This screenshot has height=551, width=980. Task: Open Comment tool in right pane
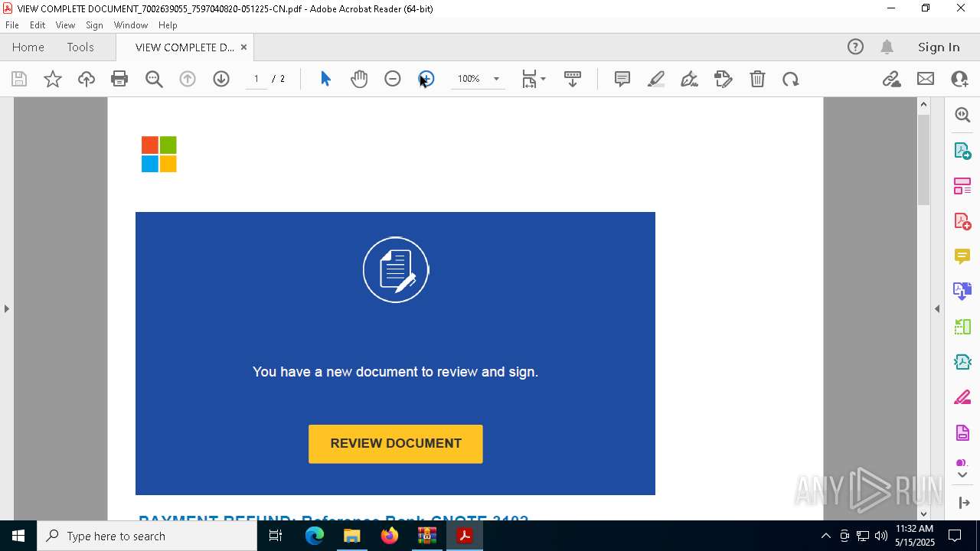pyautogui.click(x=962, y=256)
